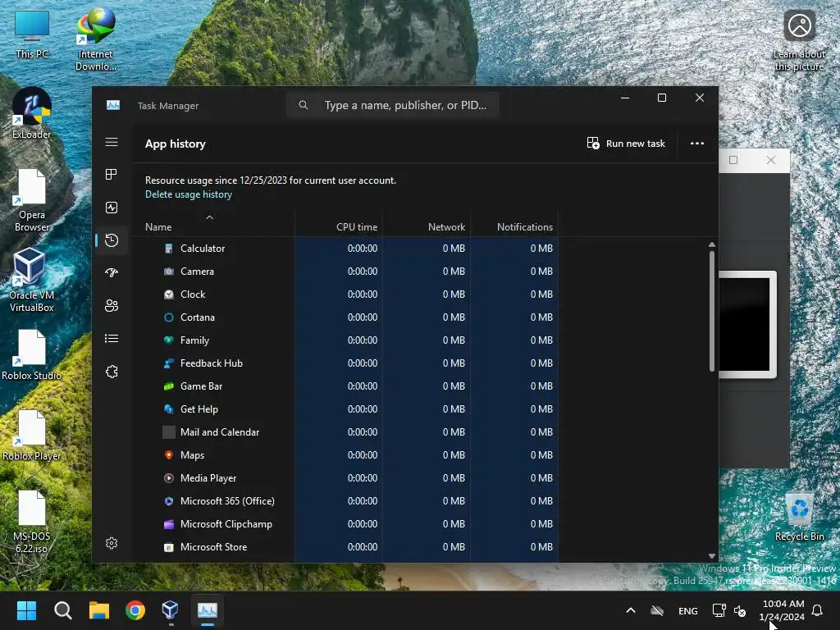
Task: Select App history clock icon in sidebar
Action: 112,240
